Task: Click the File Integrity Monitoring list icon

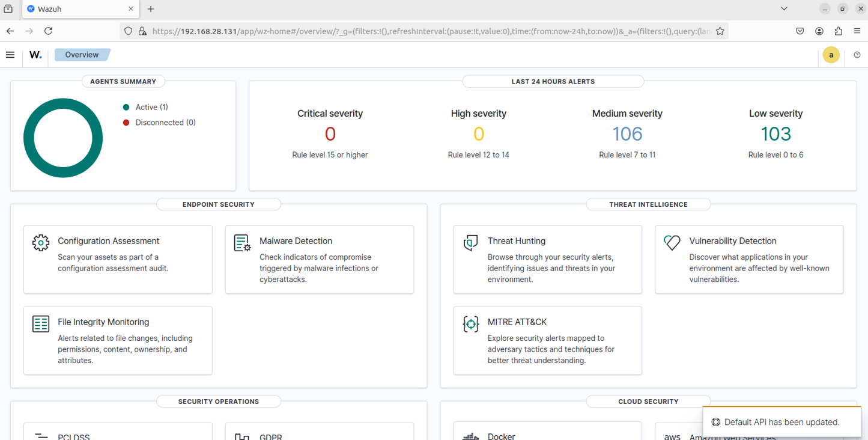Action: (41, 324)
